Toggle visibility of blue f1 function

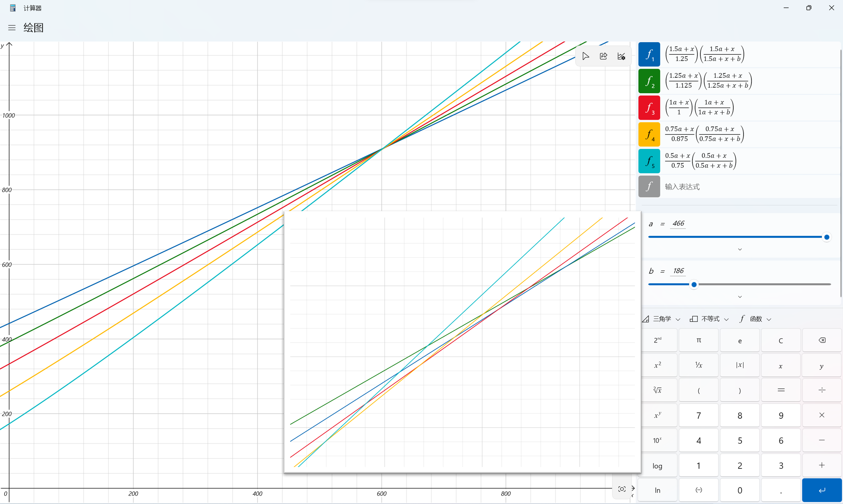[x=649, y=54]
